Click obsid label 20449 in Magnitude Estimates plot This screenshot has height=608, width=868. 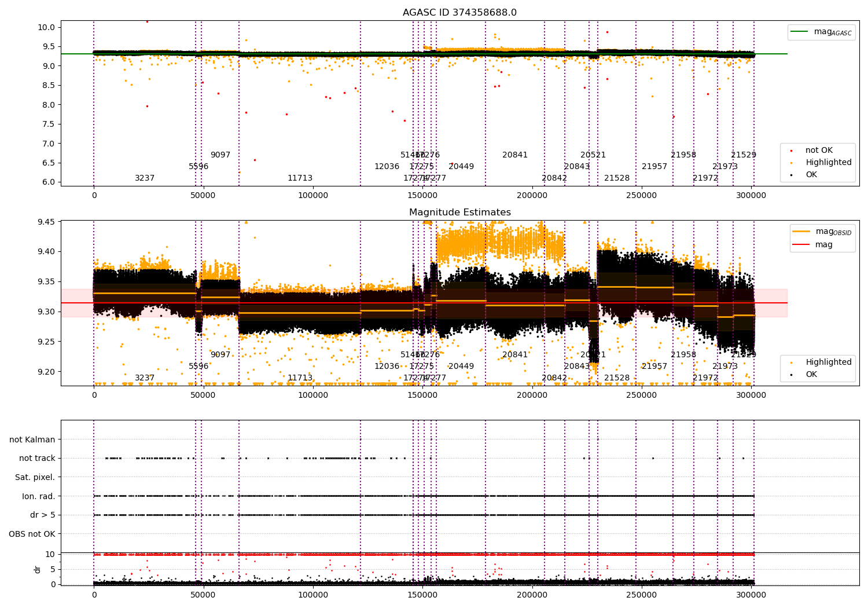point(461,367)
